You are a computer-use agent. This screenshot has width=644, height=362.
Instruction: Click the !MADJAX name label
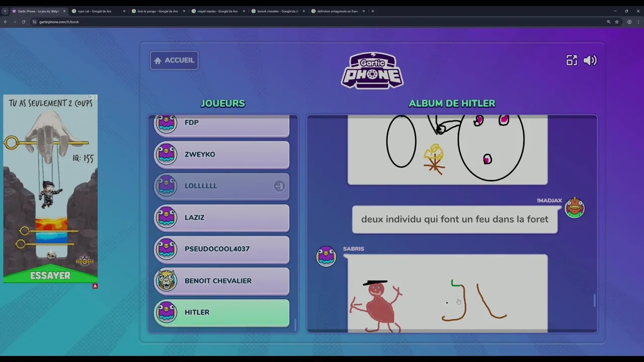click(549, 201)
